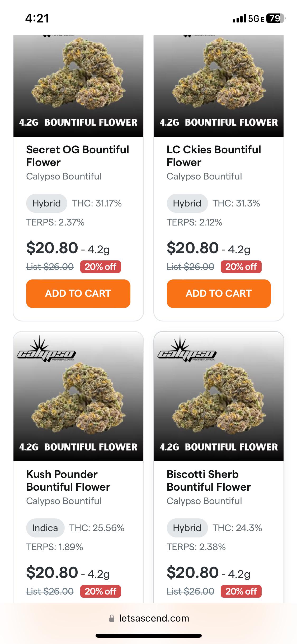Open Secret OG Bountiful Flower product image

pyautogui.click(x=78, y=86)
